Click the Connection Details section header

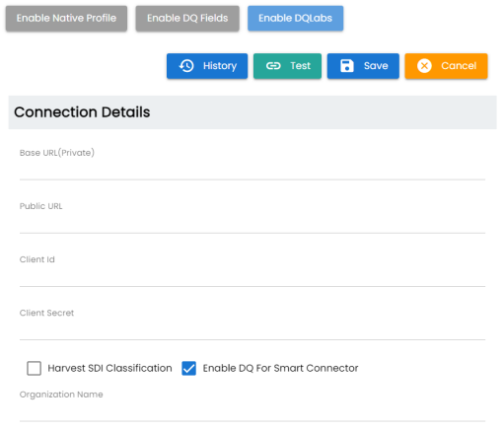pyautogui.click(x=252, y=112)
